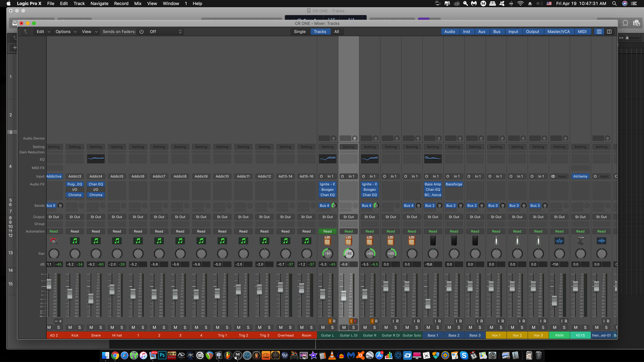Screen dimensions: 644x362
Task: Click the bass cabinet icon on Bass 1
Action: 433,241
